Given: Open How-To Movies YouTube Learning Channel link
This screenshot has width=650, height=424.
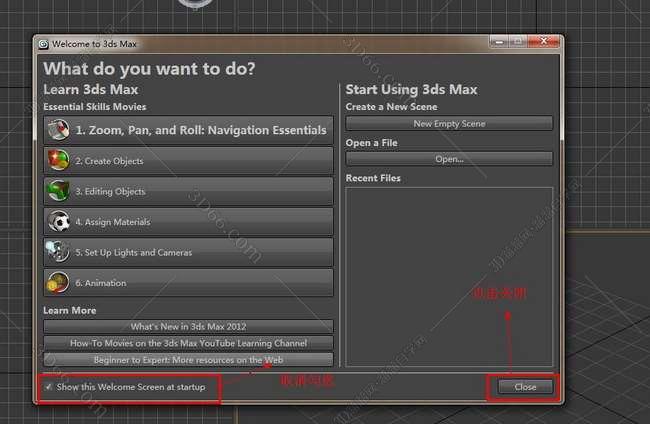Looking at the screenshot, I should (188, 343).
